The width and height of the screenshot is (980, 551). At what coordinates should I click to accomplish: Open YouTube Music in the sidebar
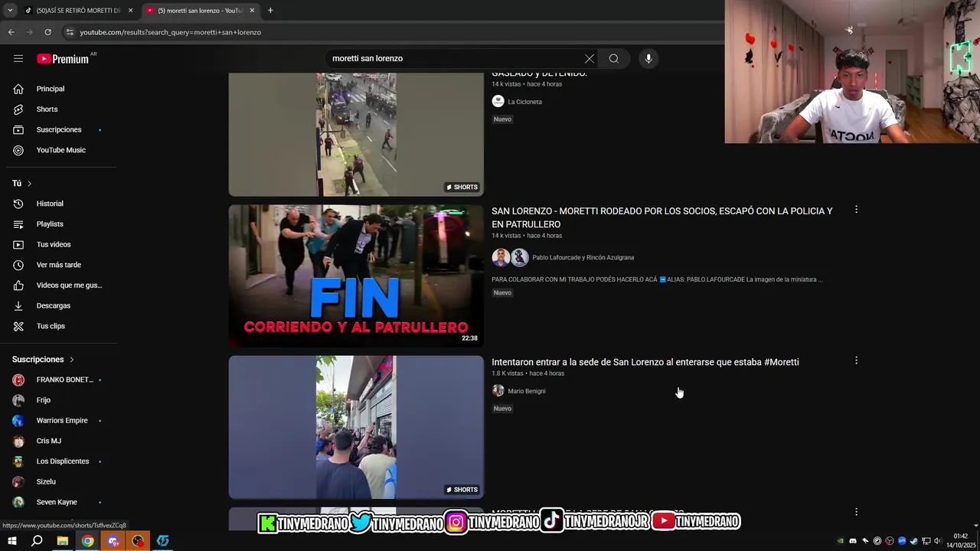[x=61, y=150]
